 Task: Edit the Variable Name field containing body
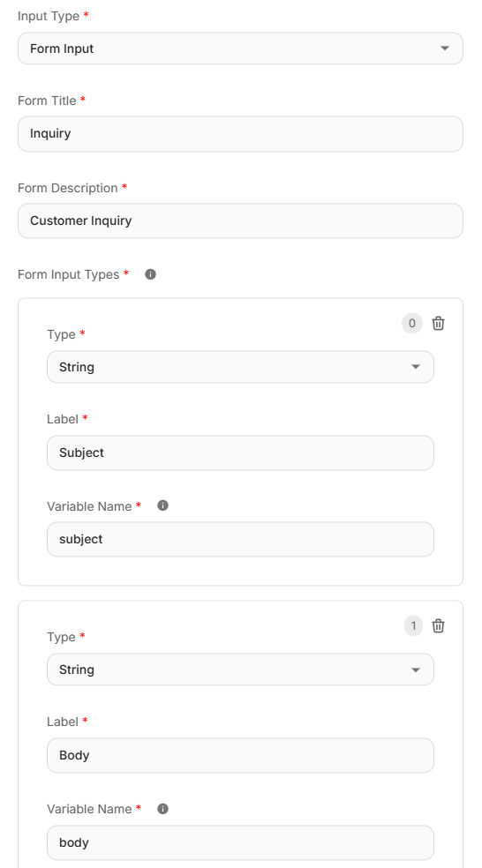pos(240,842)
